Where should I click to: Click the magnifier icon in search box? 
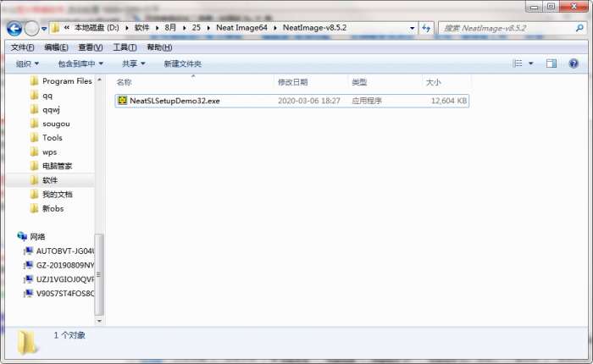pos(579,28)
